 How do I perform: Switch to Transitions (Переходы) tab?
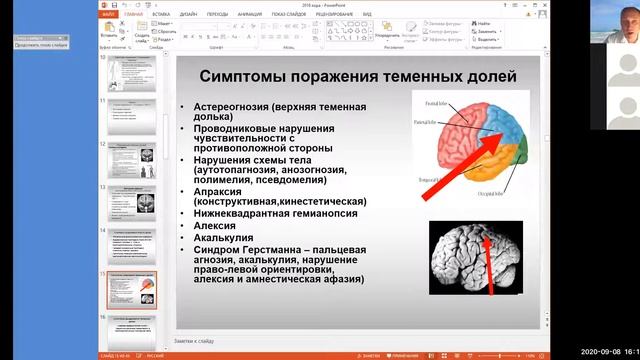coord(217,14)
